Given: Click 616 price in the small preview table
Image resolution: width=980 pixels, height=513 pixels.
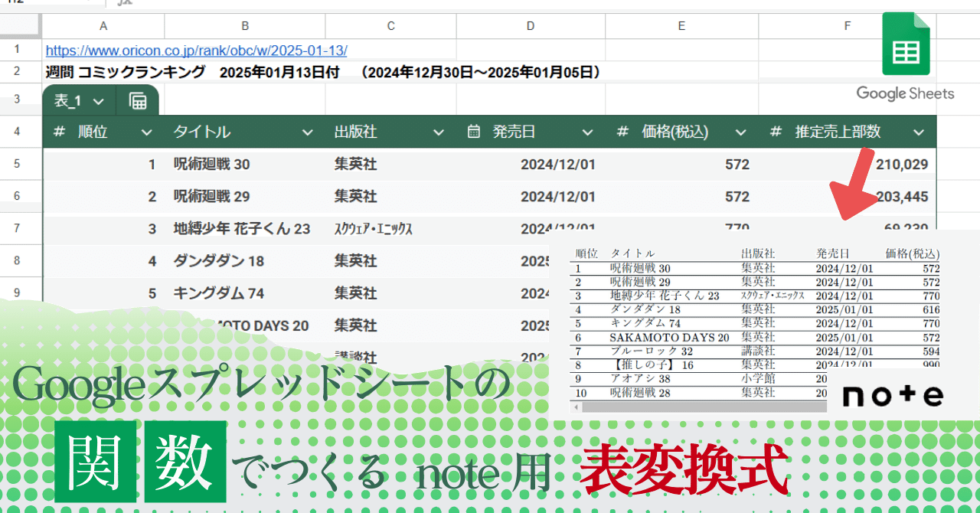Looking at the screenshot, I should pos(931,309).
